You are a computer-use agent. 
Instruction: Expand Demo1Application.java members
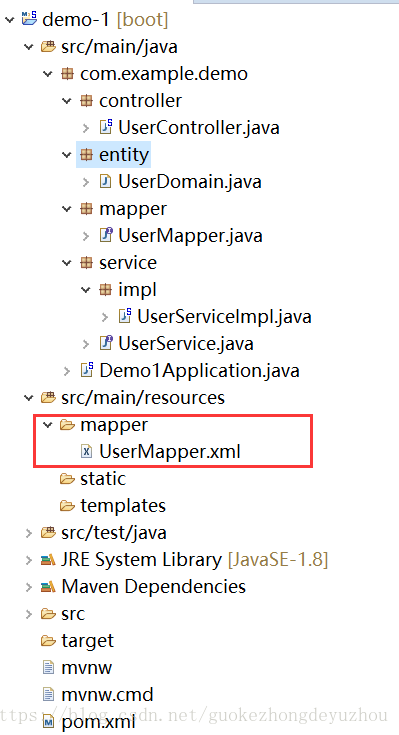click(67, 371)
